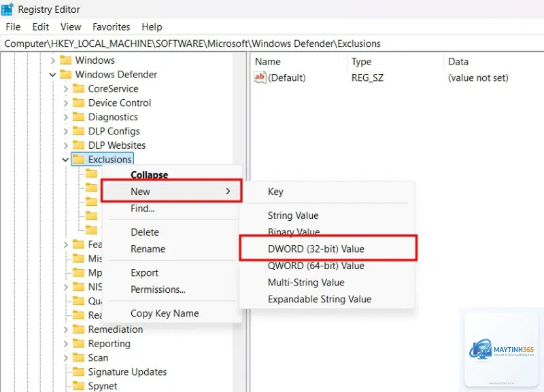
Task: Collapse the Windows Defender key node
Action: [x=53, y=75]
